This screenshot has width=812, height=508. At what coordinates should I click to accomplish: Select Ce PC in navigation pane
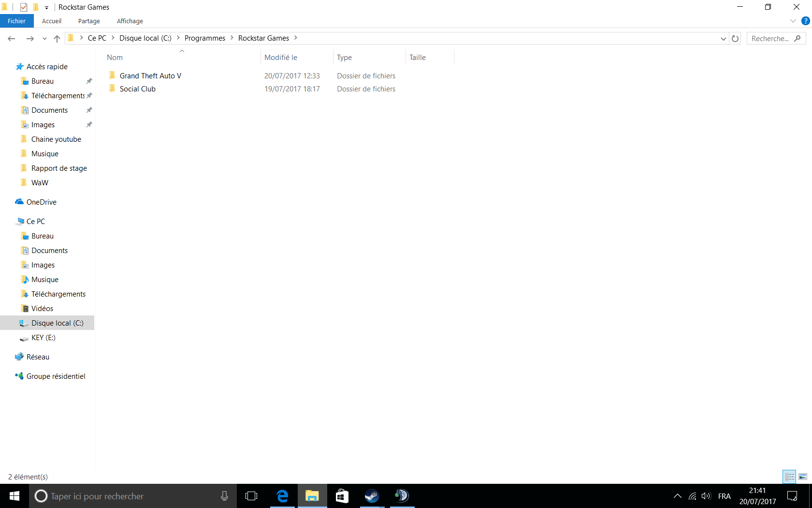(36, 222)
